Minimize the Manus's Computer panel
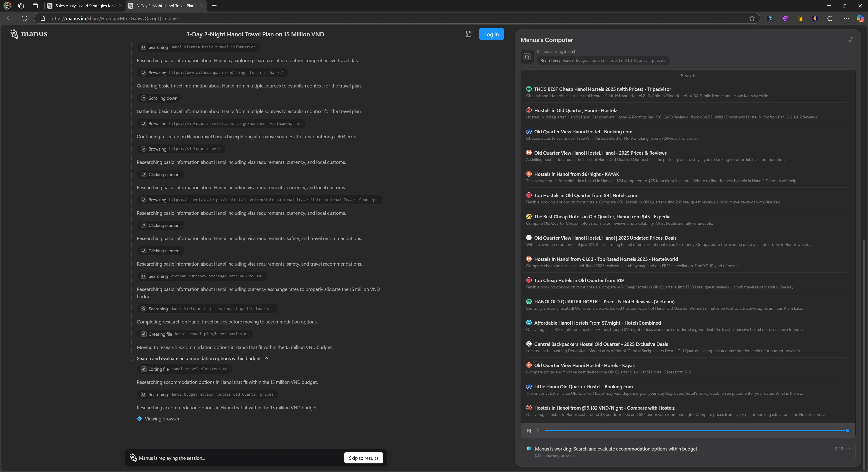868x472 pixels. [x=851, y=40]
